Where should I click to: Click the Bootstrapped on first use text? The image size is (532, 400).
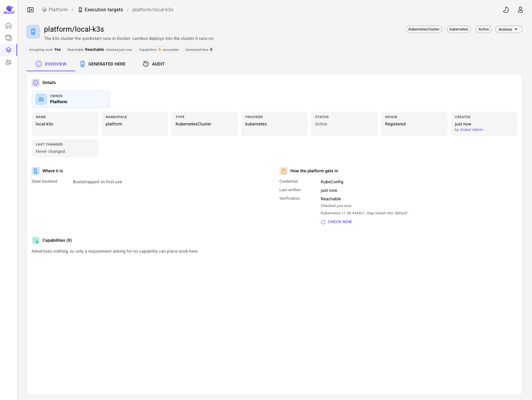[97, 182]
